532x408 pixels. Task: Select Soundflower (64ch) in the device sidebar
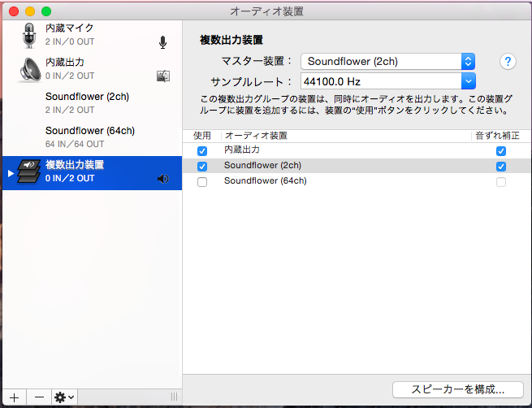89,137
